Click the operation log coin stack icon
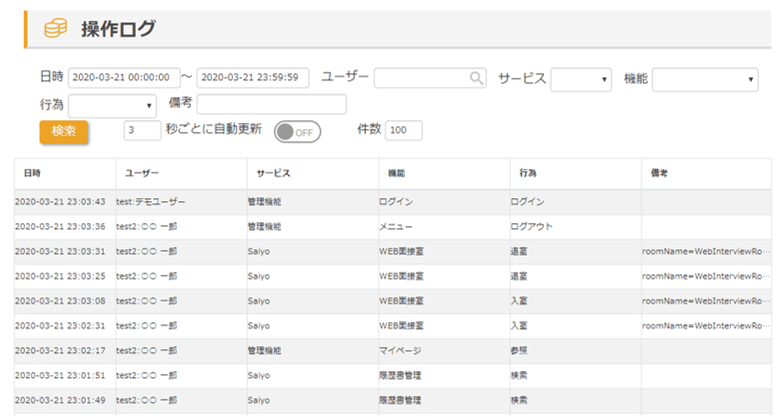 click(55, 29)
